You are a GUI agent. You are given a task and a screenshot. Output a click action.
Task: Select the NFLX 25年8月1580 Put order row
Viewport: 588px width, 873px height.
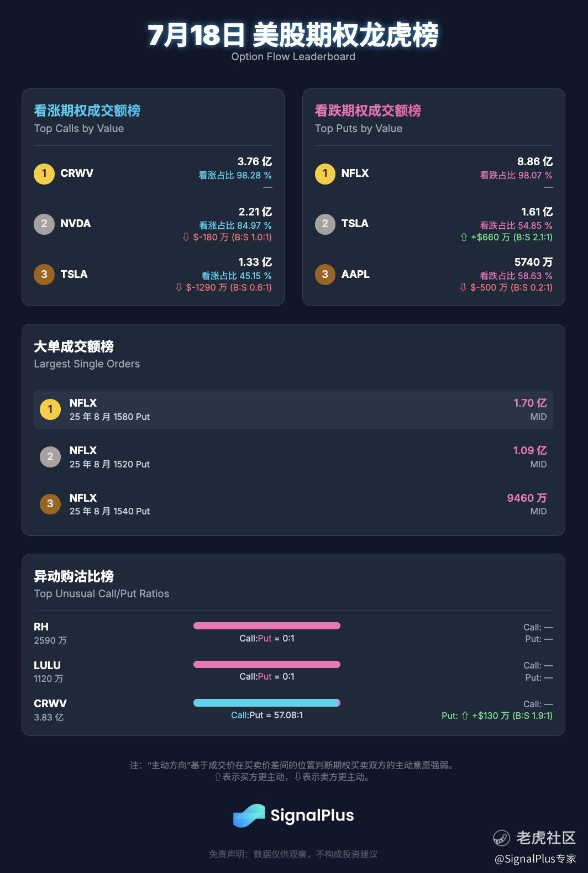click(293, 409)
